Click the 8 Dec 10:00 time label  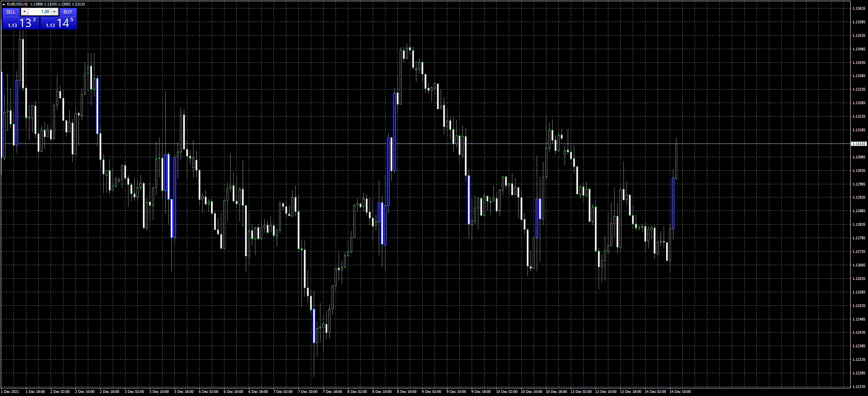pos(382,392)
